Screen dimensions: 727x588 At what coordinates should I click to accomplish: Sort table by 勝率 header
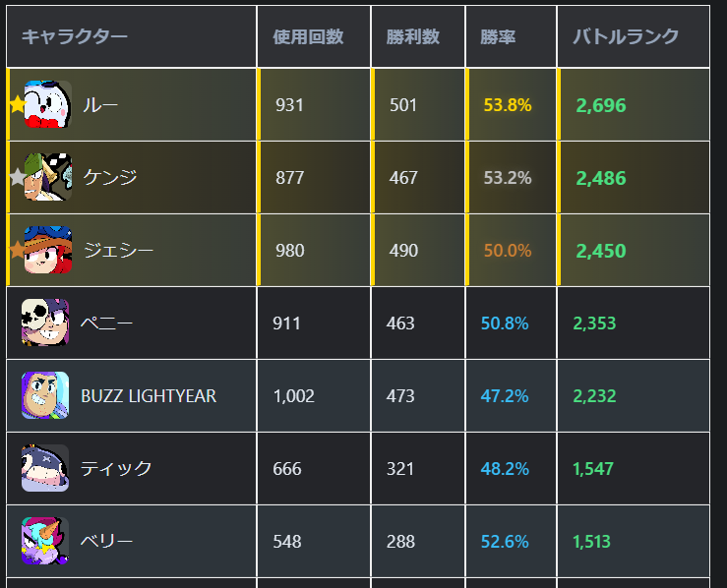coord(498,37)
